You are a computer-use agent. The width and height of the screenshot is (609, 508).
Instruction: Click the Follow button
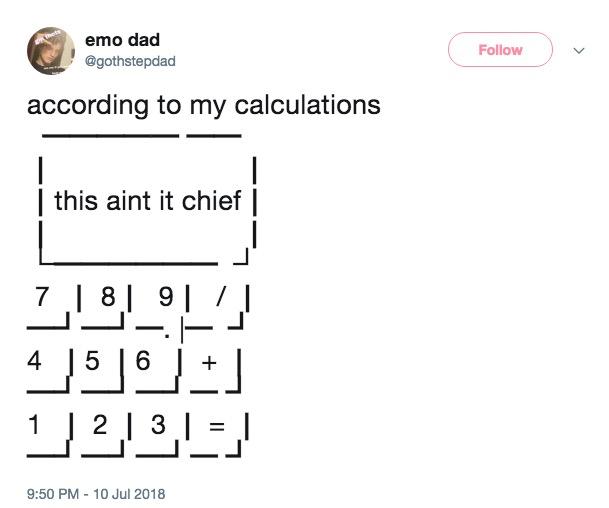[499, 50]
